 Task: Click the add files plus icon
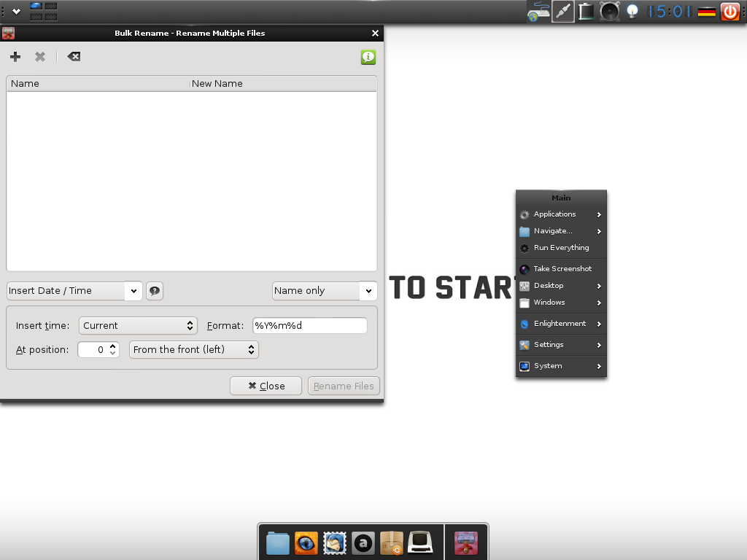coord(15,57)
